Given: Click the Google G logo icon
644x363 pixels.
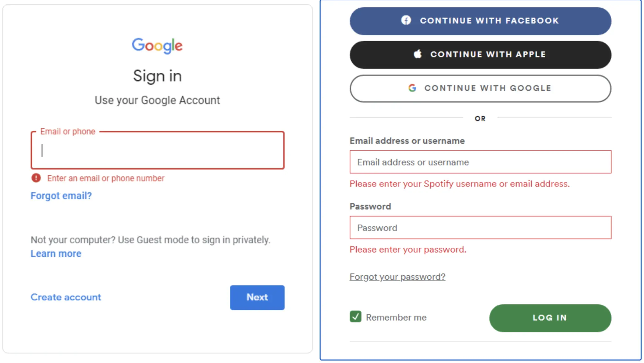Looking at the screenshot, I should click(x=412, y=88).
